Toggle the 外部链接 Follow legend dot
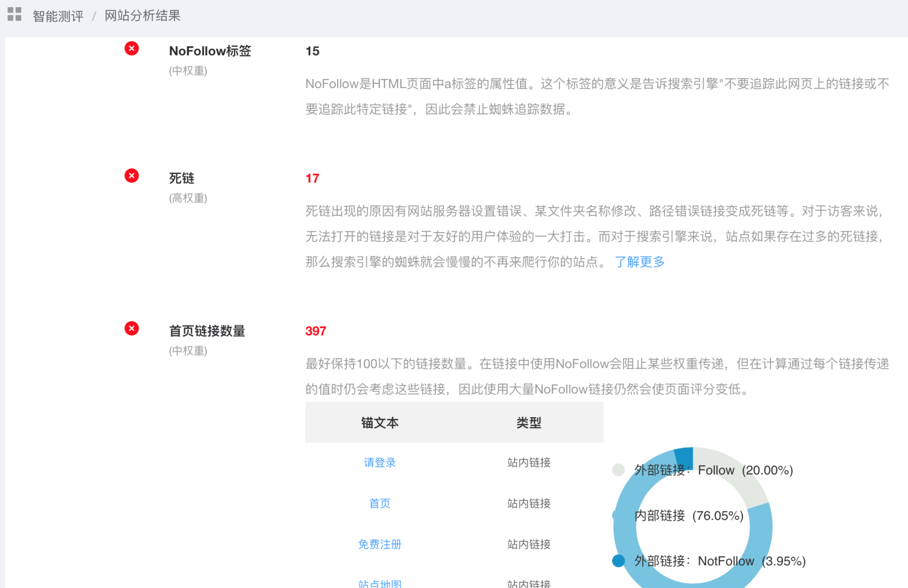Screen dimensions: 908x588 618,470
